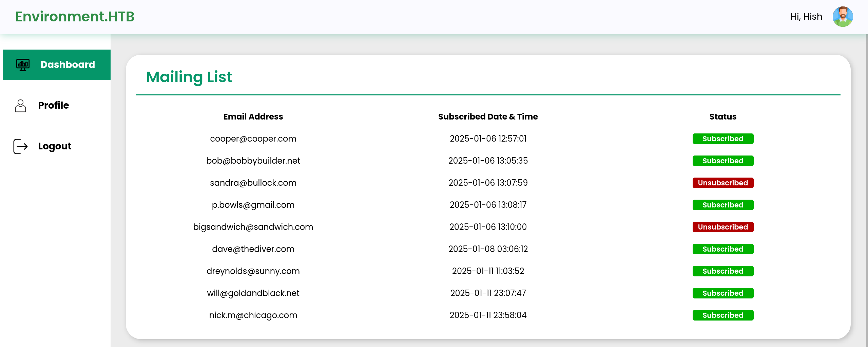This screenshot has height=347, width=868.
Task: Click Subscribed badge for cooper@cooper.com
Action: click(722, 139)
